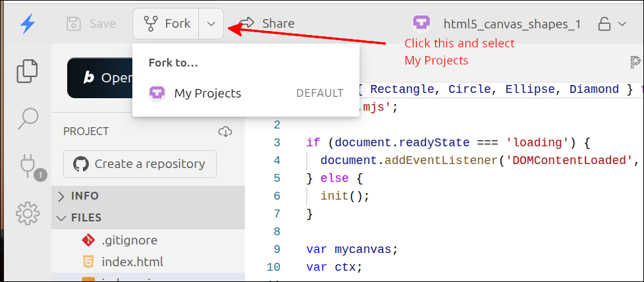Open the Settings gear sidebar icon
Screen dimensions: 644x282
27,213
